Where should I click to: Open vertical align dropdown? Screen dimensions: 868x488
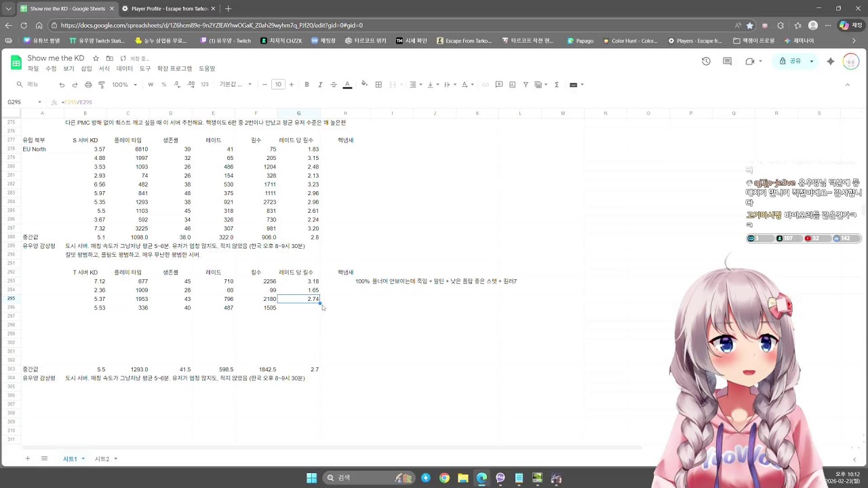[x=433, y=85]
